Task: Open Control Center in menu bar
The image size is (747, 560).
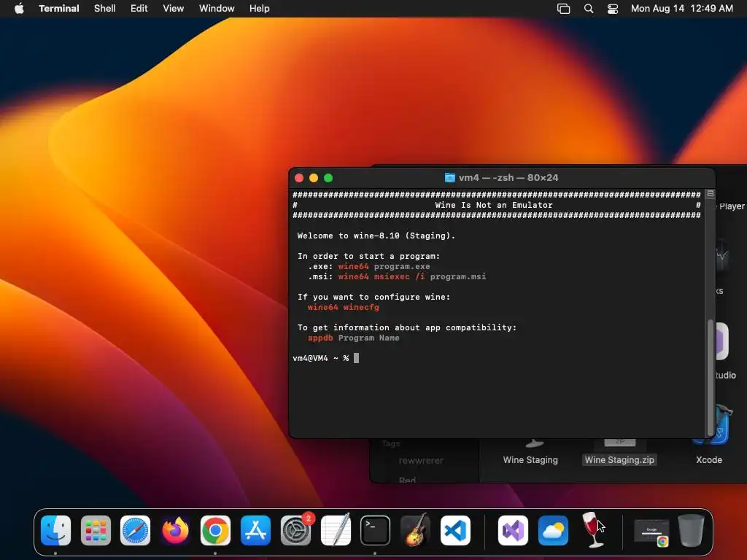Action: (x=613, y=9)
